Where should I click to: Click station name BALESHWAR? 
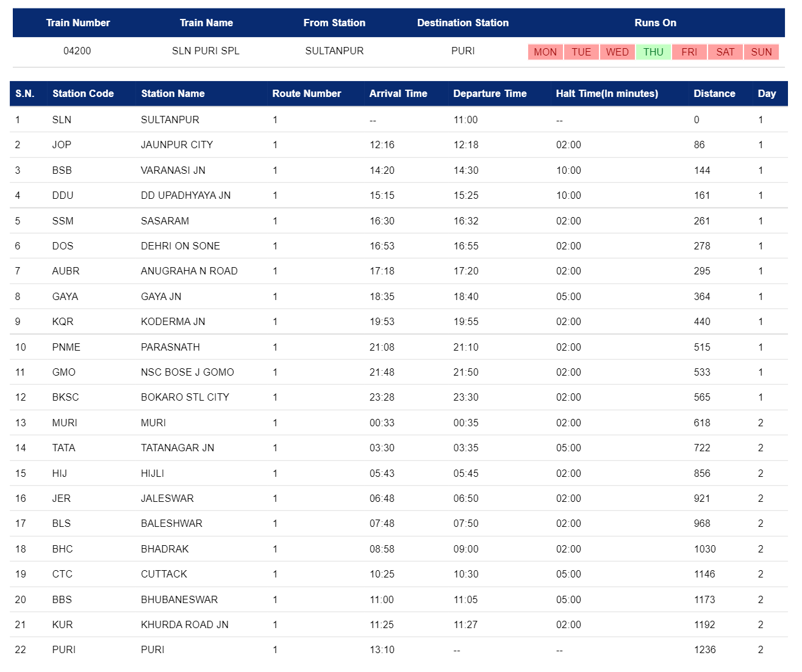(x=171, y=523)
